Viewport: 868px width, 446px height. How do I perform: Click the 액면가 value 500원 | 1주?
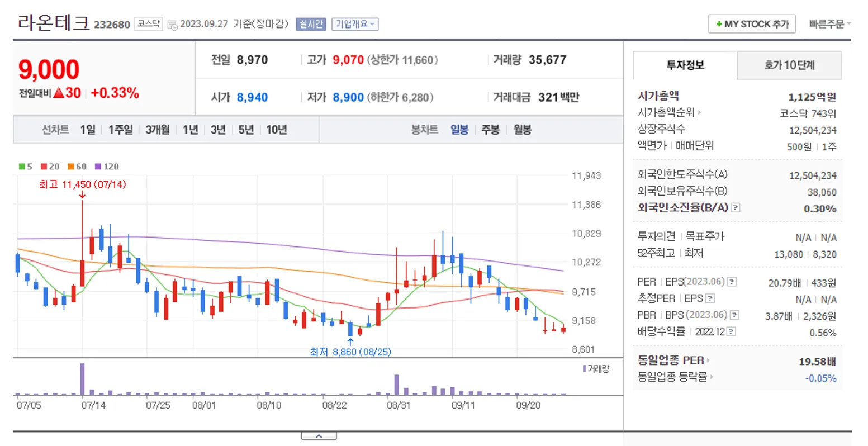[x=812, y=146]
